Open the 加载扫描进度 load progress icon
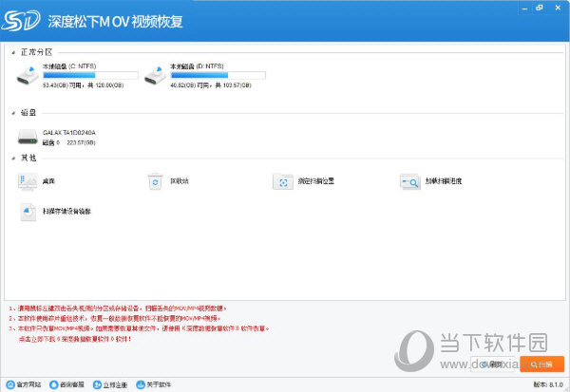Screen dimensions: 570x392 coord(410,181)
